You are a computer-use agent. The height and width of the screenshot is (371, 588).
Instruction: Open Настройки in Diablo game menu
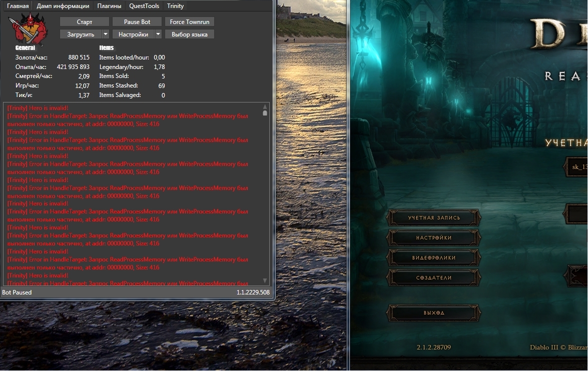(x=434, y=237)
